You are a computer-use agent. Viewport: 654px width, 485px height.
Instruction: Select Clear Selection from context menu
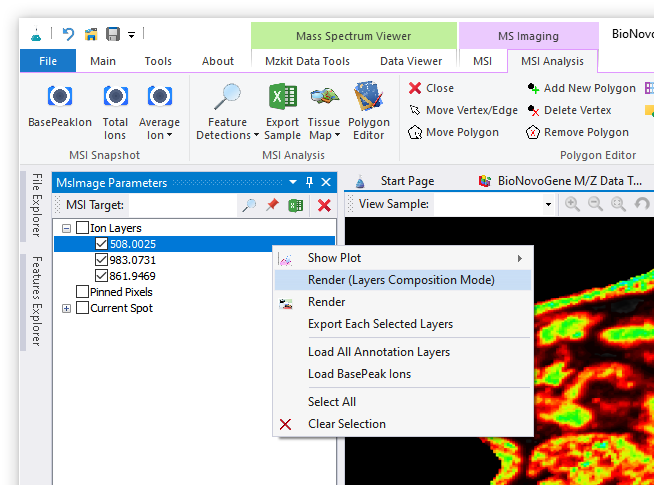click(346, 424)
